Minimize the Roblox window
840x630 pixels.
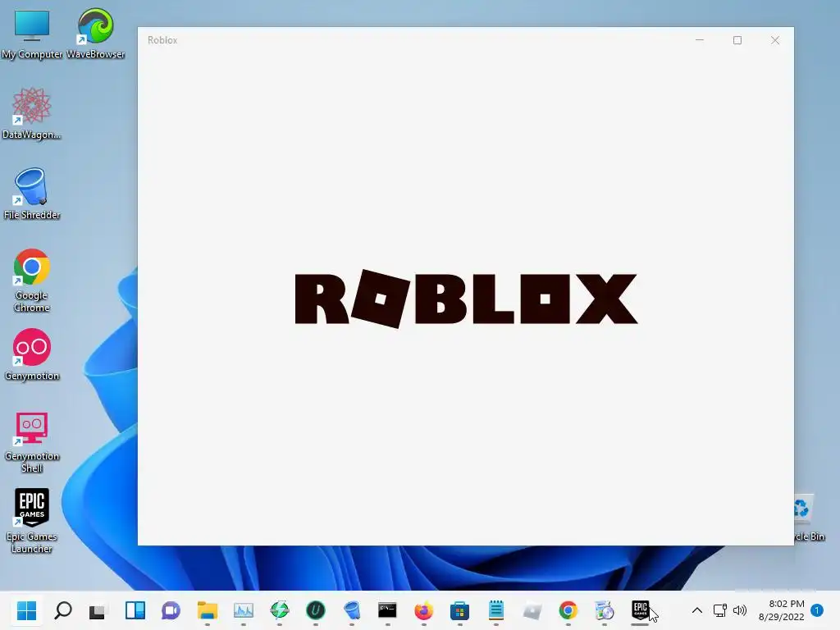coord(700,40)
